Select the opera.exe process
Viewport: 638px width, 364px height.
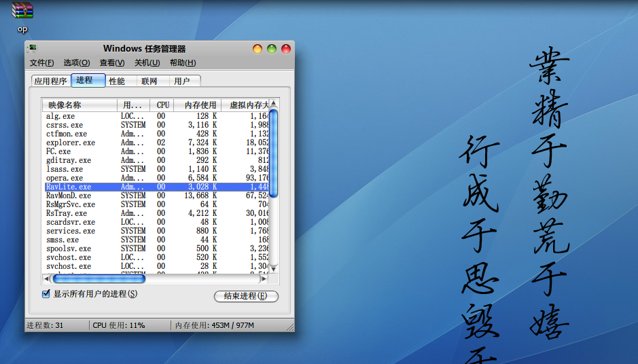click(x=157, y=178)
